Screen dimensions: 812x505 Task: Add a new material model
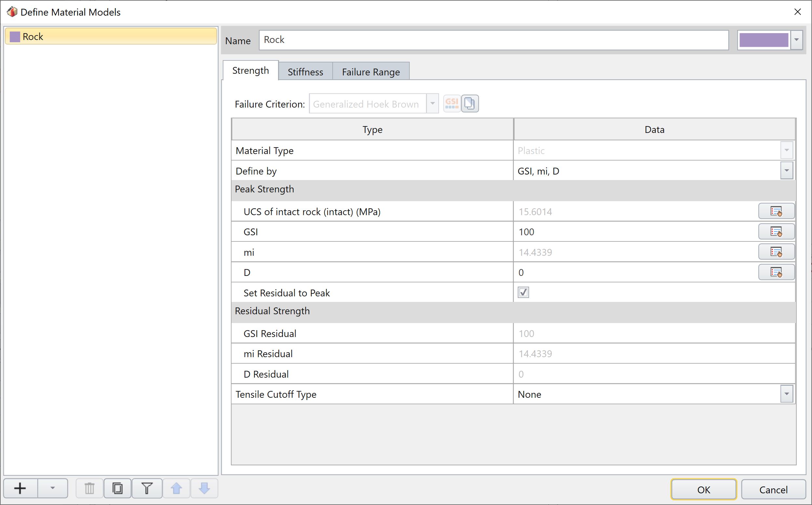click(20, 488)
